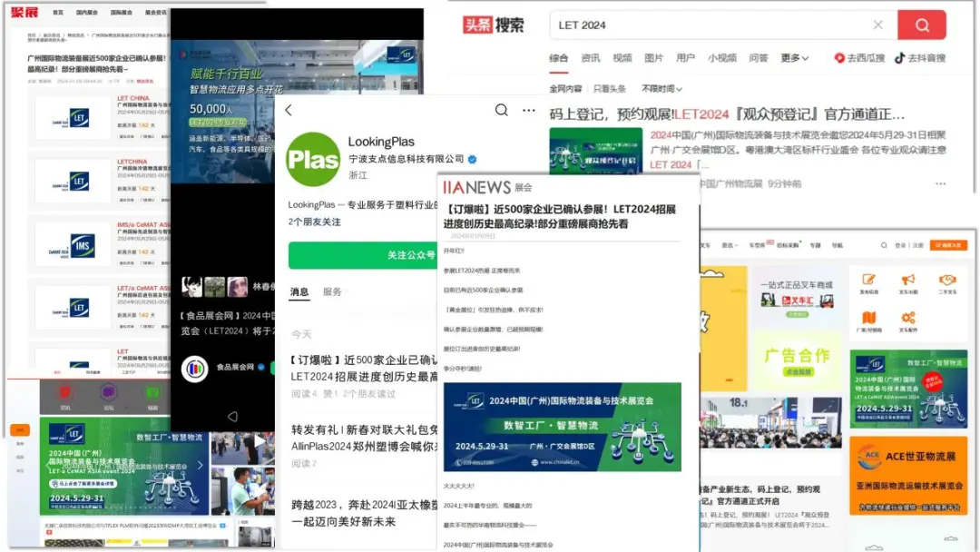
Task: Click the blue LET 2024.5.29-31 banner in IIANEWS article
Action: (x=562, y=427)
